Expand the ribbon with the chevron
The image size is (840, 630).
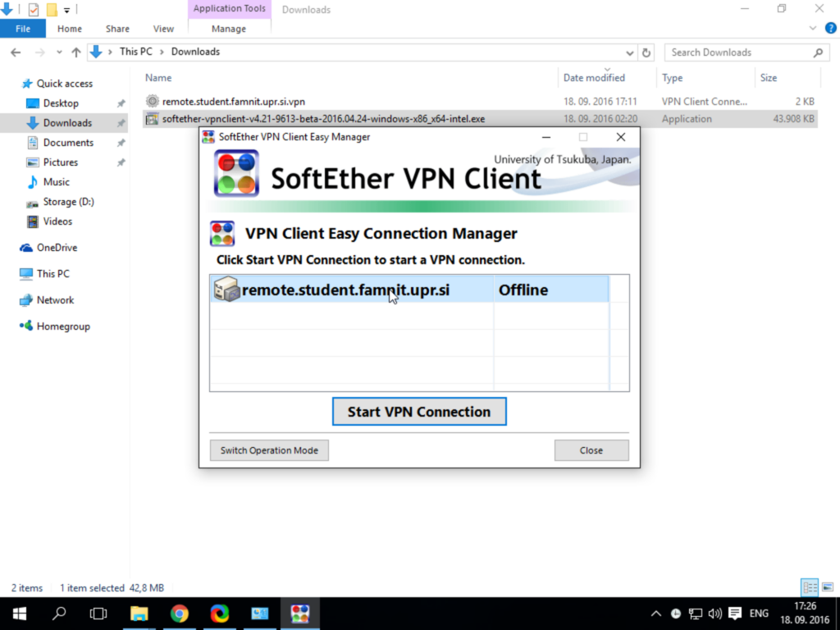click(x=813, y=28)
